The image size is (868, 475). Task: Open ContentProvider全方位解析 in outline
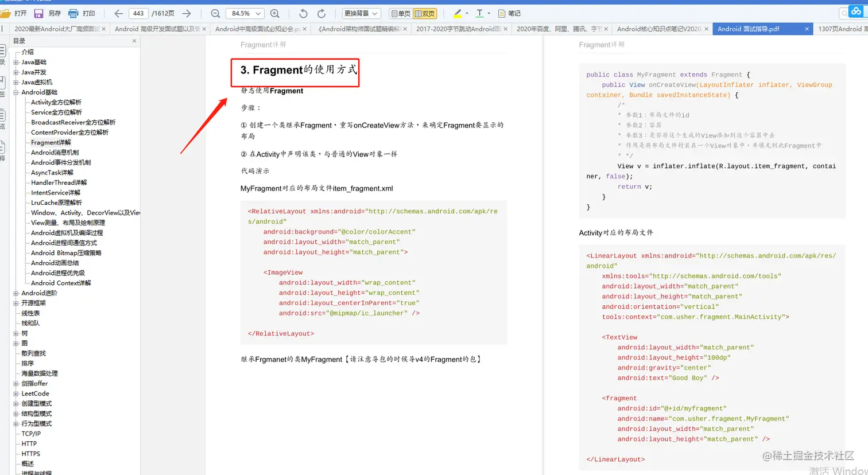pos(69,133)
